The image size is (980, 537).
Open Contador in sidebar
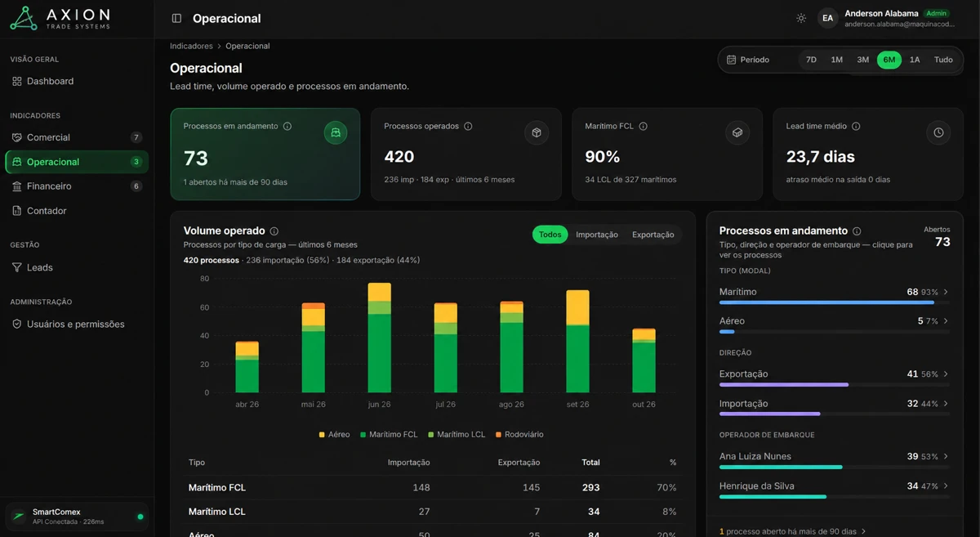[x=77, y=211]
